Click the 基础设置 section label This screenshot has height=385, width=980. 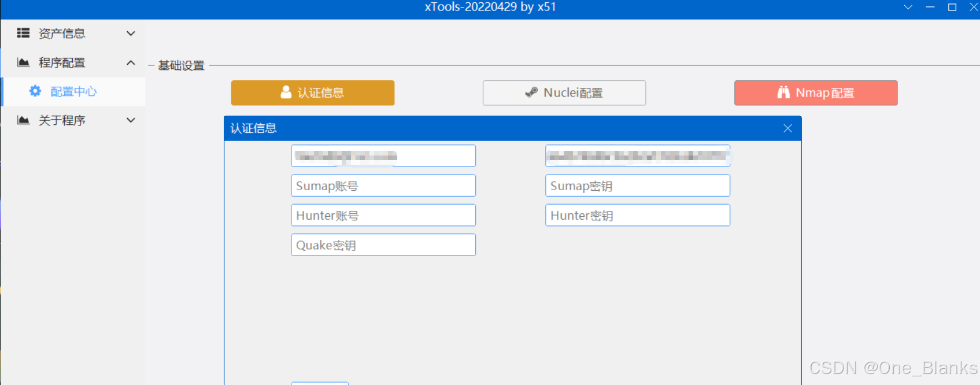point(182,65)
